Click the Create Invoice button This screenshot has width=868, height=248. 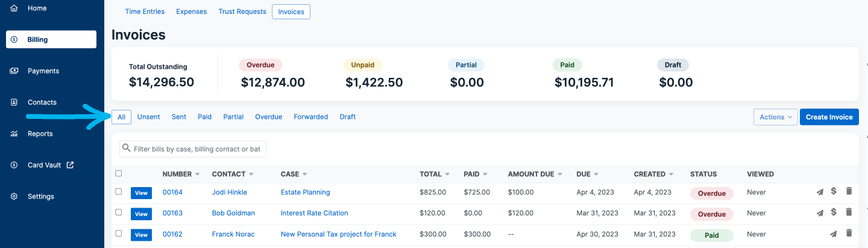pyautogui.click(x=829, y=117)
